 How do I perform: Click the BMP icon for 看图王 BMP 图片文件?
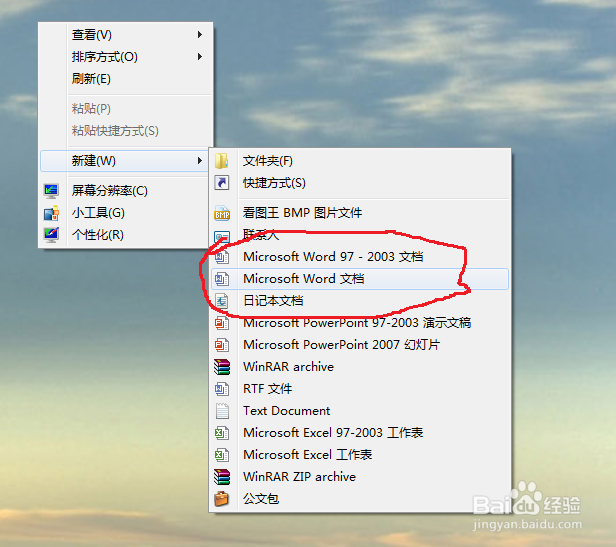coord(222,213)
